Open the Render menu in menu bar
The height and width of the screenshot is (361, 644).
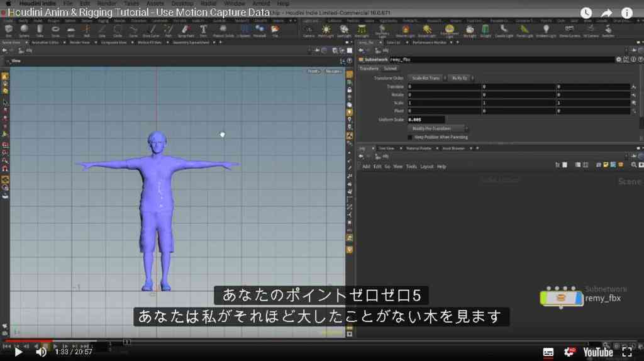click(x=107, y=3)
